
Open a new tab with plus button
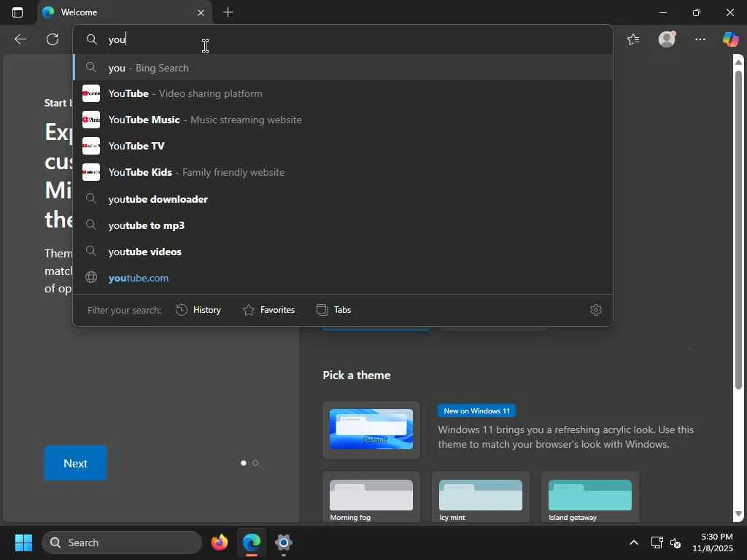(228, 12)
